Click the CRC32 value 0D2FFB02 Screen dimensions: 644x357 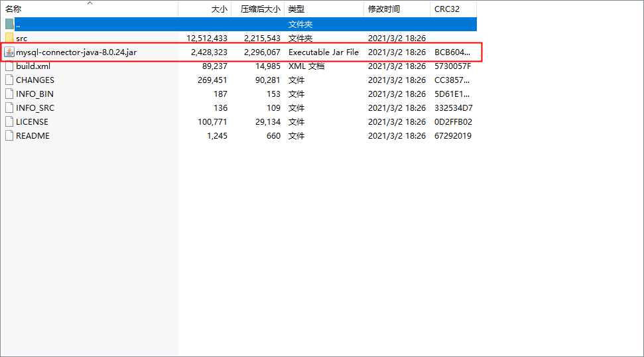pos(454,122)
